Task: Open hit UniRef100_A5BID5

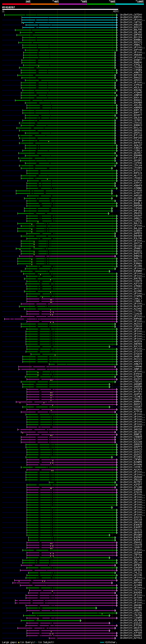Action: pyautogui.click(x=131, y=25)
